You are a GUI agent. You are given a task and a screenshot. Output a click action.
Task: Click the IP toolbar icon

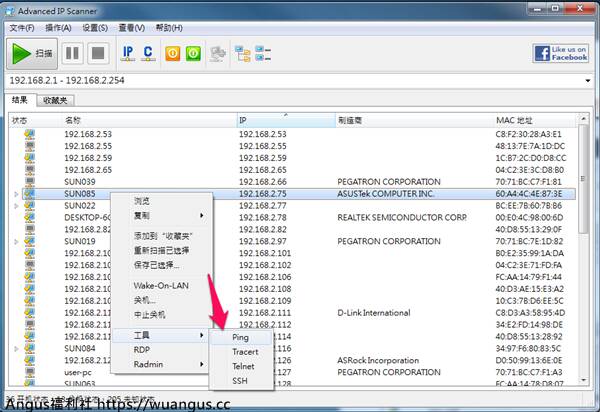tap(128, 53)
